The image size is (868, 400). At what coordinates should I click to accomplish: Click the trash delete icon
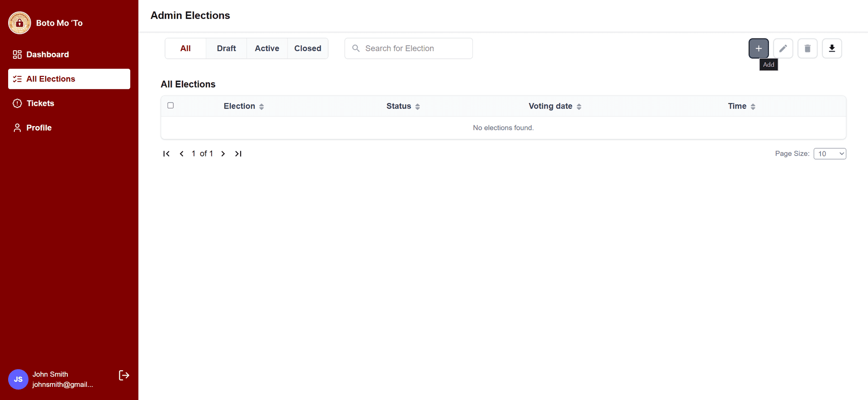[x=807, y=48]
